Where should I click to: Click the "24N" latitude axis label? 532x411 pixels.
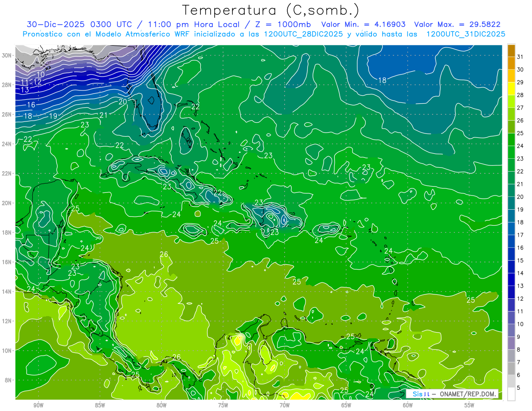coord(7,144)
